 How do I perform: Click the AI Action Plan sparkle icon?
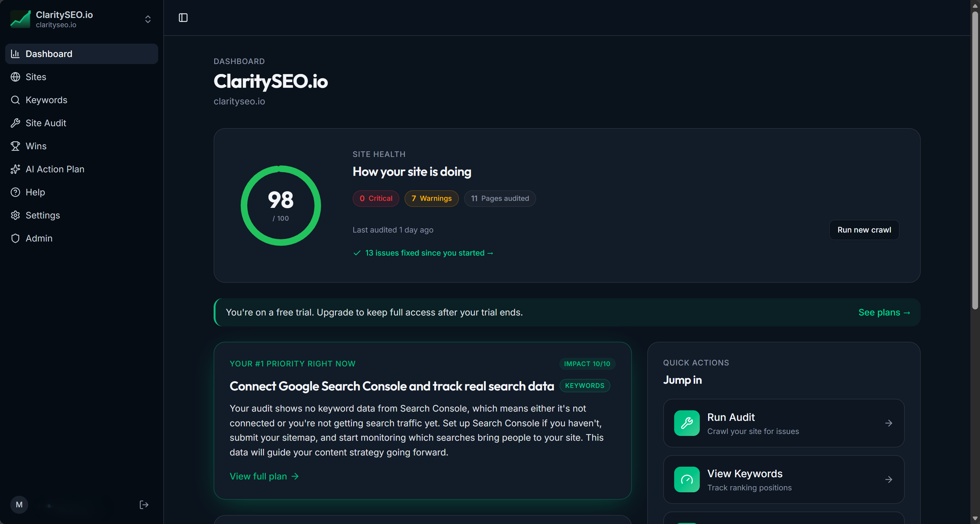pyautogui.click(x=16, y=169)
